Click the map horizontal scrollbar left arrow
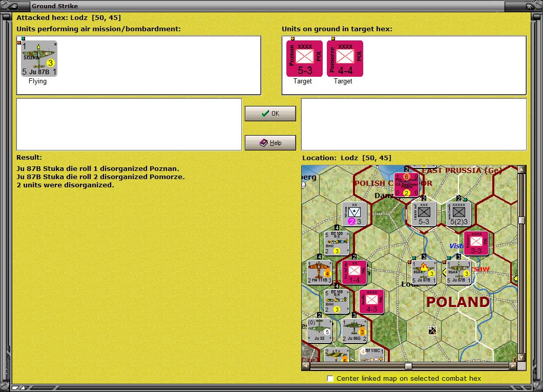 (x=306, y=366)
